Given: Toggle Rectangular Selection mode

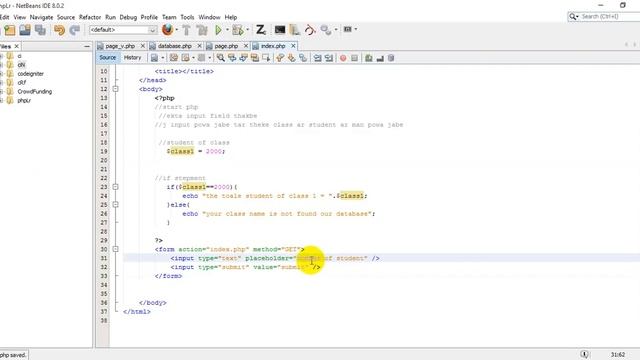Looking at the screenshot, I should (266, 58).
